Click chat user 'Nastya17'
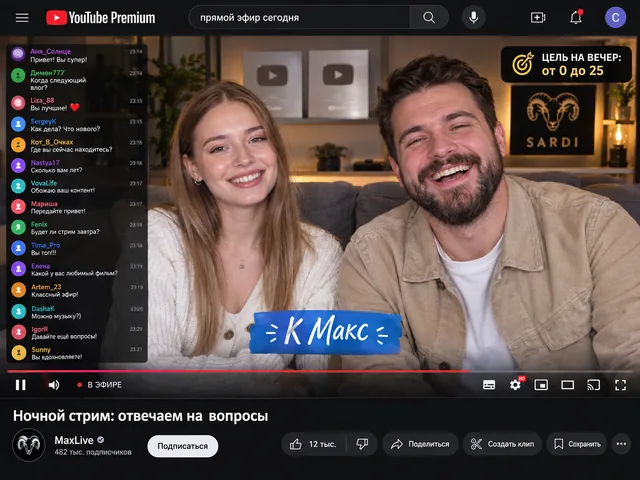 point(45,162)
